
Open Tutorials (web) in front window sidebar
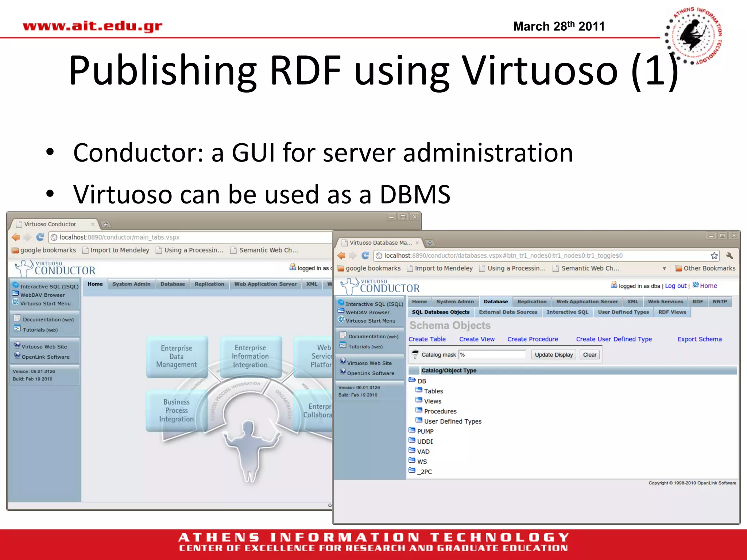point(365,347)
